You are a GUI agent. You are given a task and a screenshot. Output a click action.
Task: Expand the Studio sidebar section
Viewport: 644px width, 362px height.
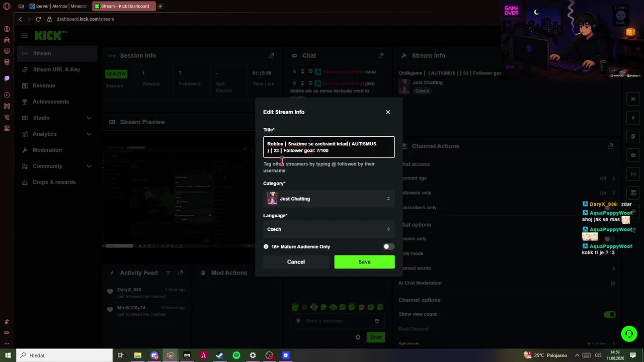point(89,118)
